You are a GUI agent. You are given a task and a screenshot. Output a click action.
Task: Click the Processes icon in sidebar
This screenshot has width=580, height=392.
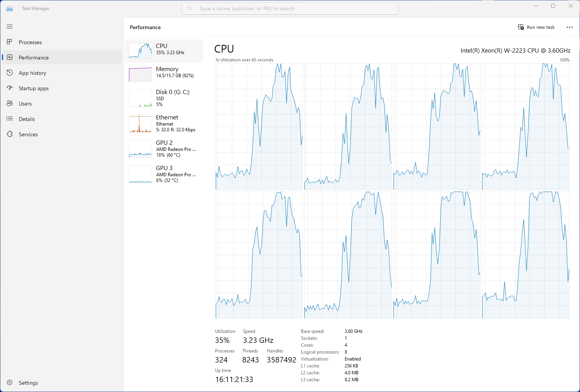pyautogui.click(x=10, y=42)
